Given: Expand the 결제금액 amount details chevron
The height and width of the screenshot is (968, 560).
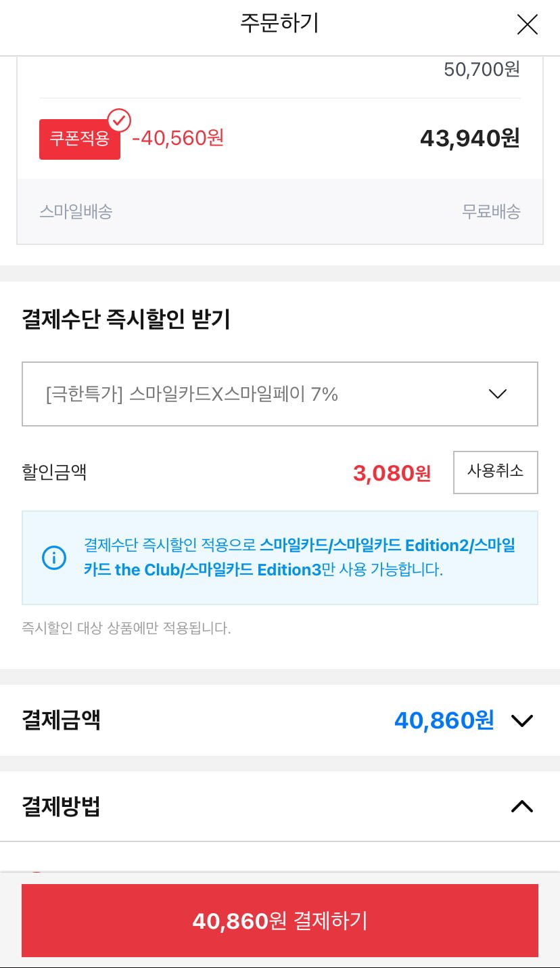Looking at the screenshot, I should point(521,720).
